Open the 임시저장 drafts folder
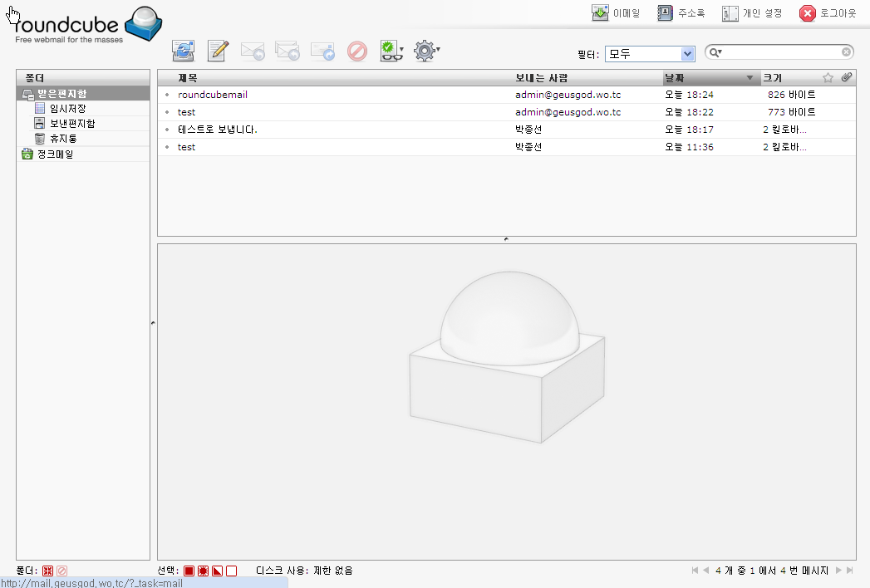 (67, 109)
